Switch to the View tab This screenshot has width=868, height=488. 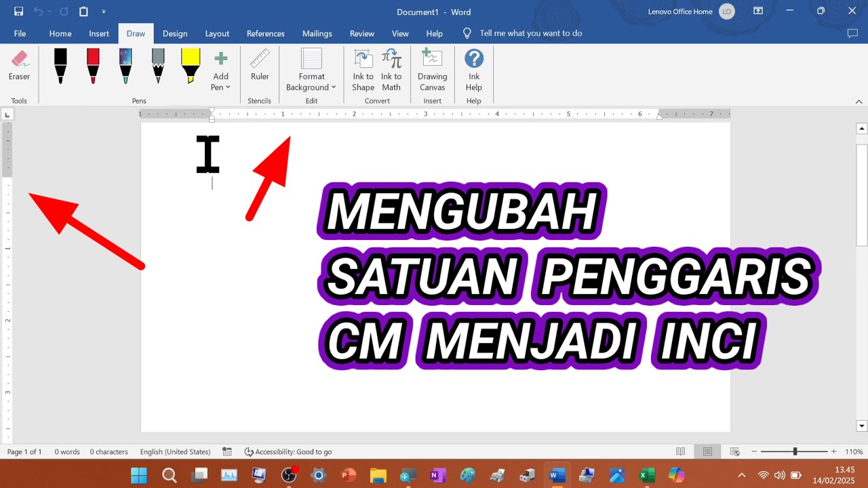coord(400,33)
